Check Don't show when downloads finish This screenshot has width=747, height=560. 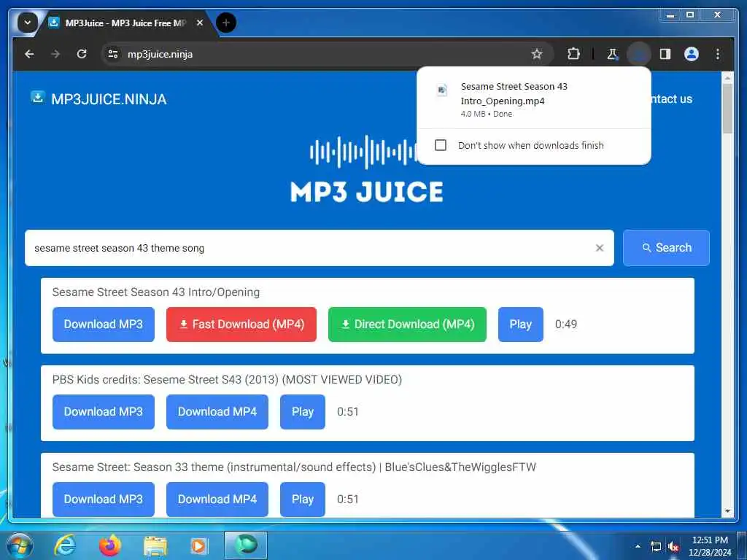[441, 145]
